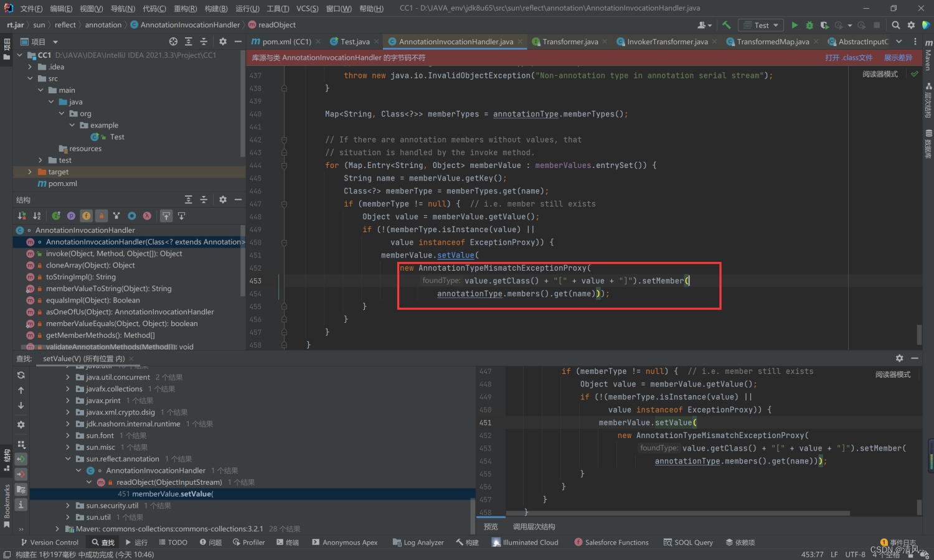The image size is (934, 560).
Task: Open Search Everywhere magnifier icon
Action: [896, 26]
